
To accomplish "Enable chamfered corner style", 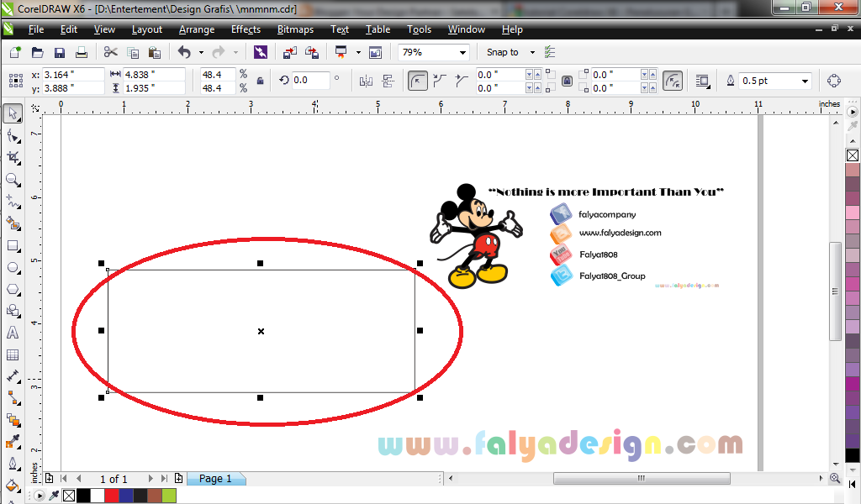I will pyautogui.click(x=462, y=81).
